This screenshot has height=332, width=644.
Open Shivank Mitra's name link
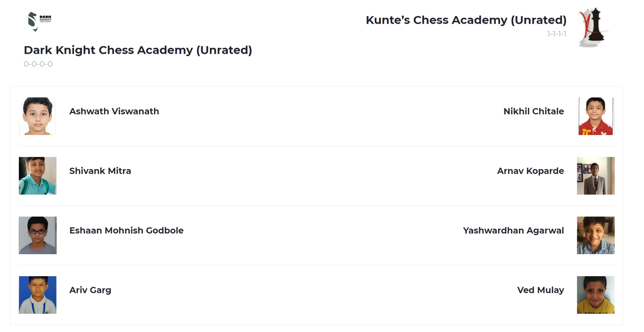click(x=100, y=171)
